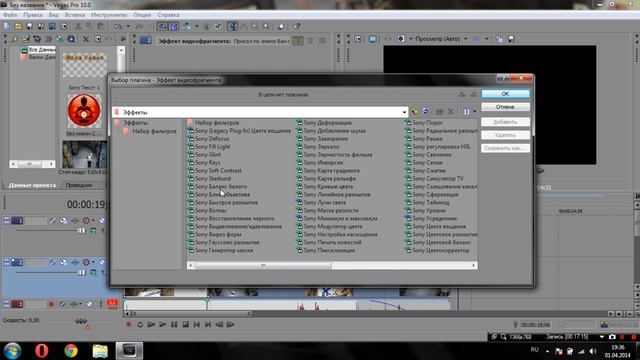Image resolution: width=640 pixels, height=360 pixels.
Task: Click the Open project folder icon
Action: (x=18, y=27)
